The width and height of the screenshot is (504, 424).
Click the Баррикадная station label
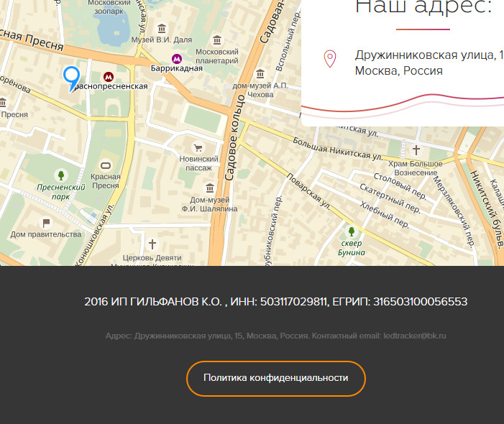(177, 68)
